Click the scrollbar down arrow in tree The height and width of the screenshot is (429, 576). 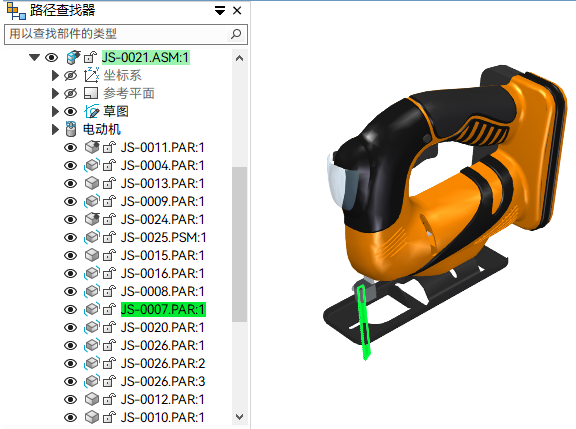pos(240,417)
